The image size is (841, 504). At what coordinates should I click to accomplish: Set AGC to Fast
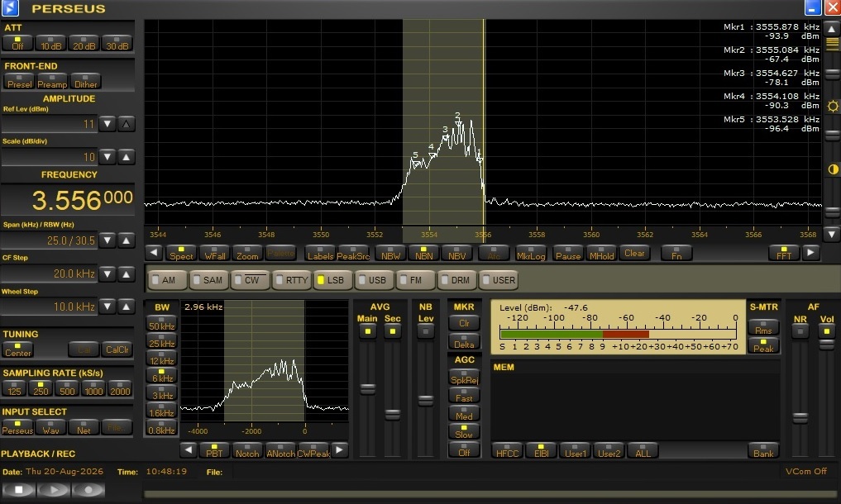[x=464, y=395]
